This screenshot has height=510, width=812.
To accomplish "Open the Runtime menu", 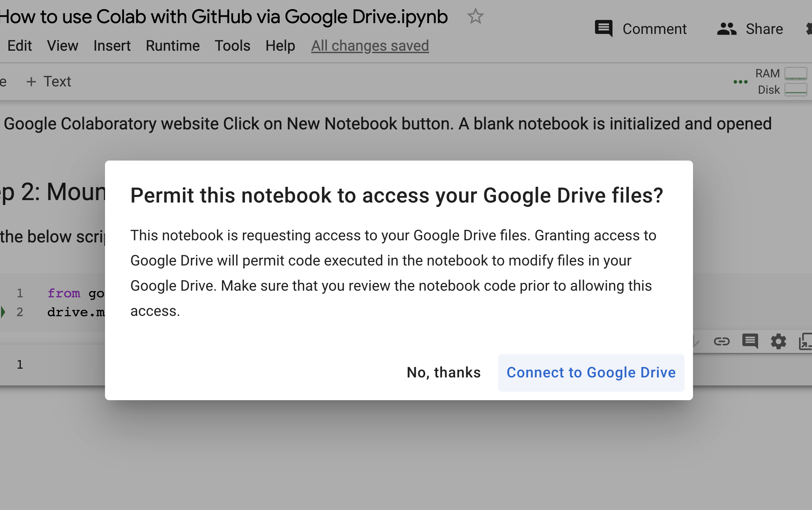I will pos(173,46).
